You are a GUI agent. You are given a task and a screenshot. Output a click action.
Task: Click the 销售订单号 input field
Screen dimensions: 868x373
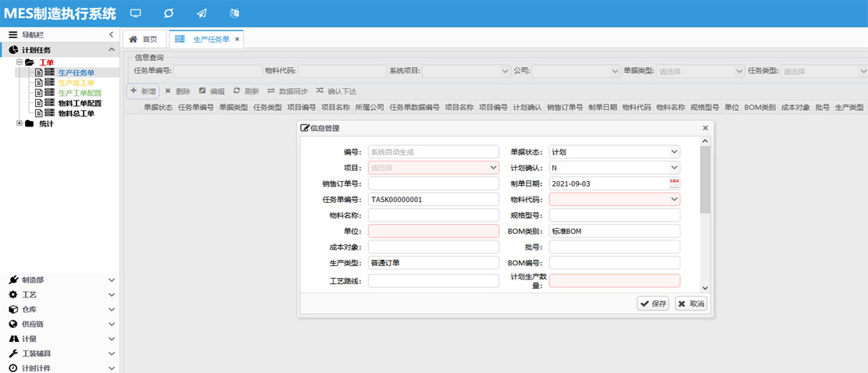pos(433,183)
